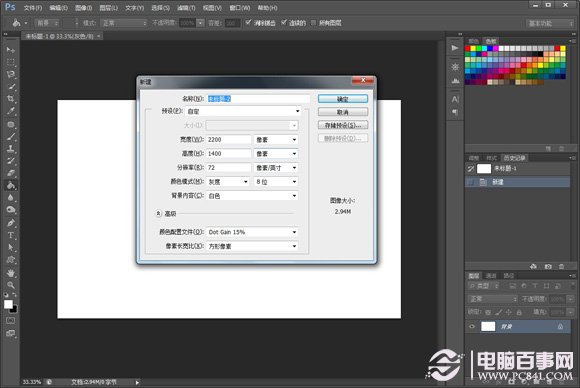Image resolution: width=580 pixels, height=388 pixels.
Task: Click the foreground color swatch in toolbox
Action: pyautogui.click(x=8, y=304)
